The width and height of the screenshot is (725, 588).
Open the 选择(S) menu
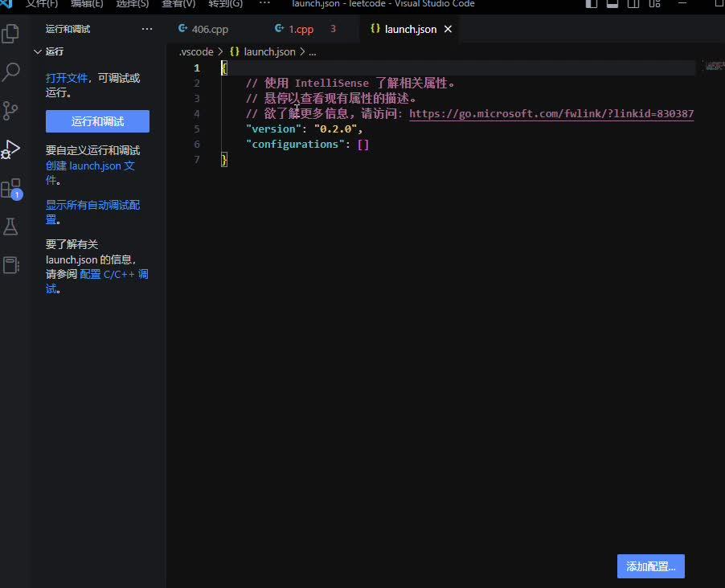click(133, 4)
